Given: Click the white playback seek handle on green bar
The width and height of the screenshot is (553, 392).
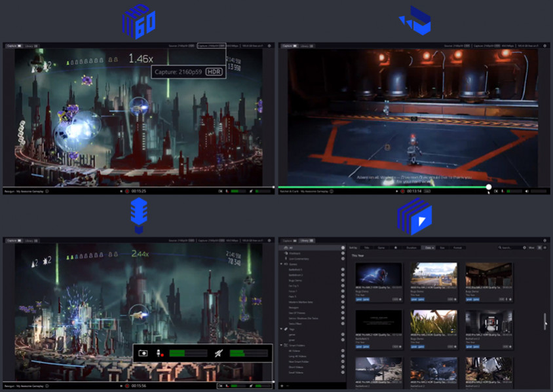Looking at the screenshot, I should (489, 187).
